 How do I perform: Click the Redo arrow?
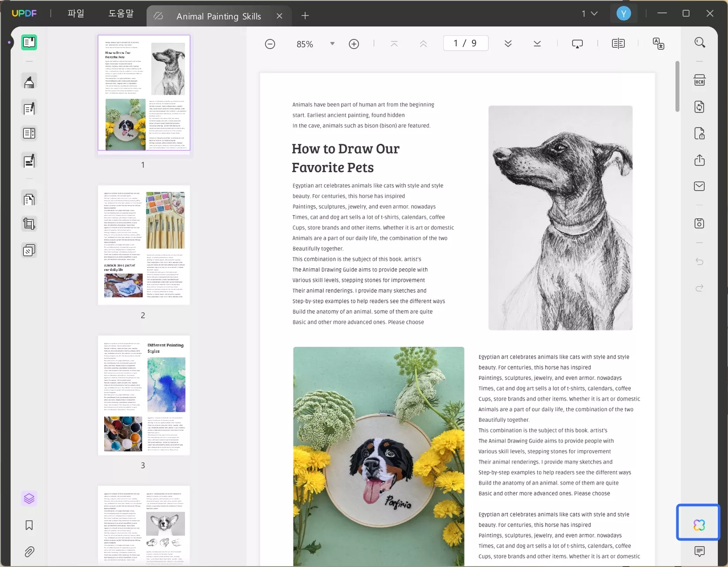tap(700, 288)
